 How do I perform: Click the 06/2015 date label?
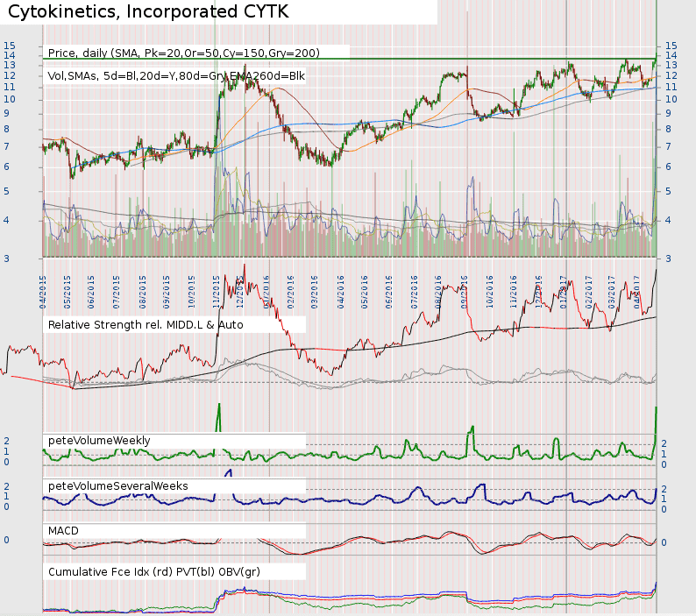pyautogui.click(x=91, y=292)
